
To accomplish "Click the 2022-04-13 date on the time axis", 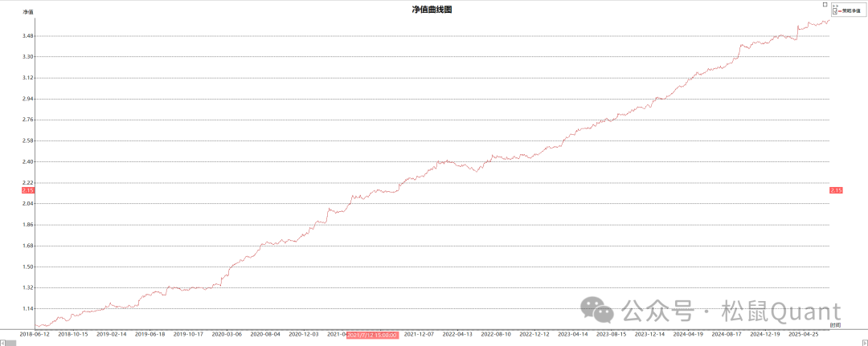I will (459, 334).
